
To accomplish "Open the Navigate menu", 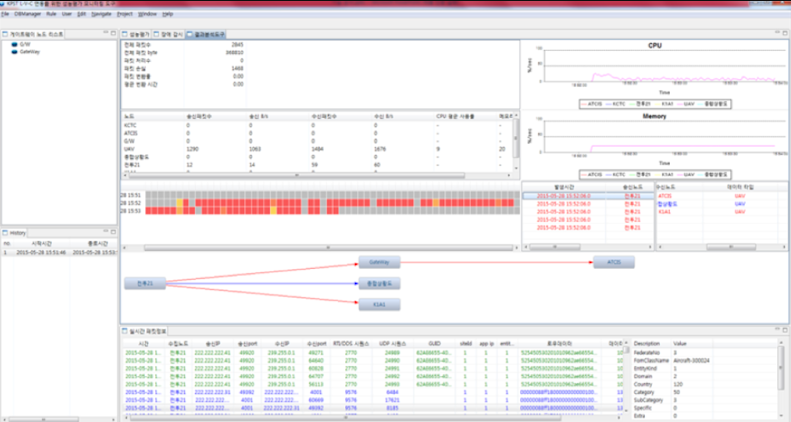I will point(99,15).
